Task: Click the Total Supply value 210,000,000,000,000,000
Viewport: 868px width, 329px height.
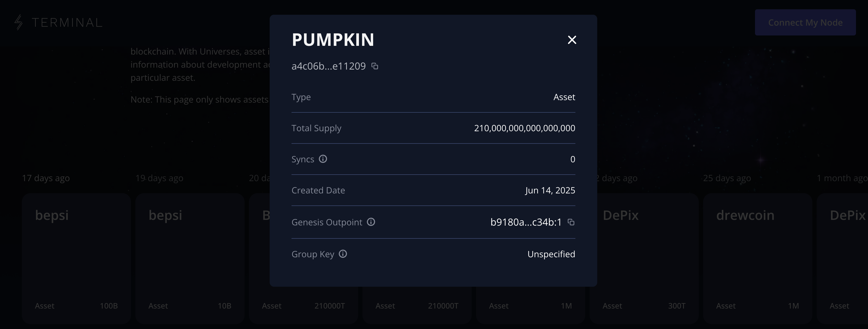Action: (x=524, y=128)
